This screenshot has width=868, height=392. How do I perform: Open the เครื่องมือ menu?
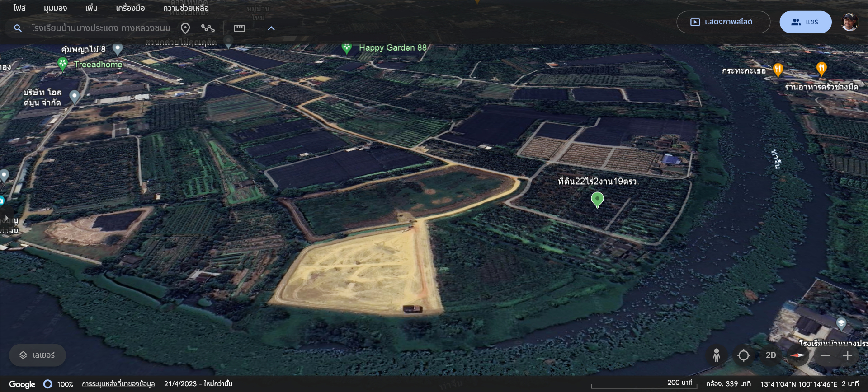point(130,8)
